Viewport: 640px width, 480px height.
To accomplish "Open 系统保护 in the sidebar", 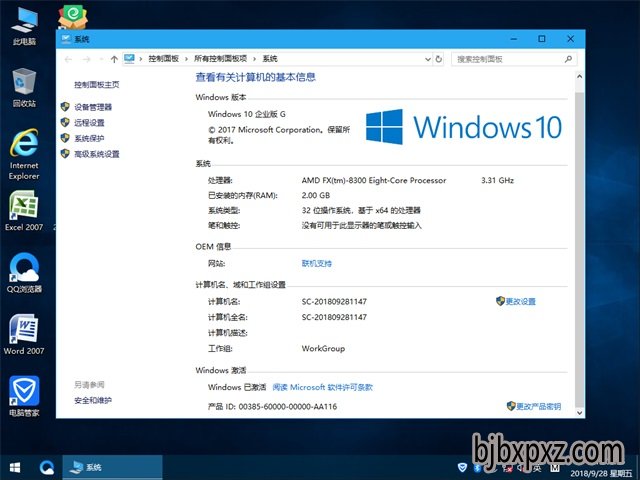I will click(x=89, y=138).
